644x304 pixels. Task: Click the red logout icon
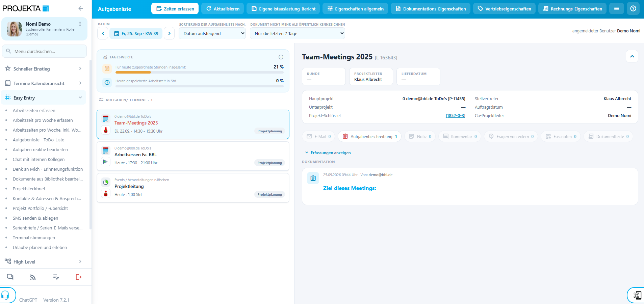point(79,277)
